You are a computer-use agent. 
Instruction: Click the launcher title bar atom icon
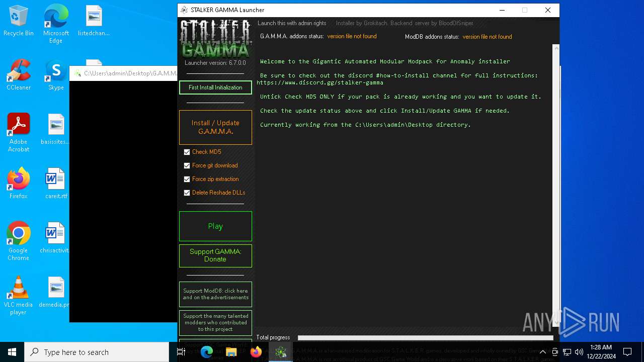pos(184,10)
